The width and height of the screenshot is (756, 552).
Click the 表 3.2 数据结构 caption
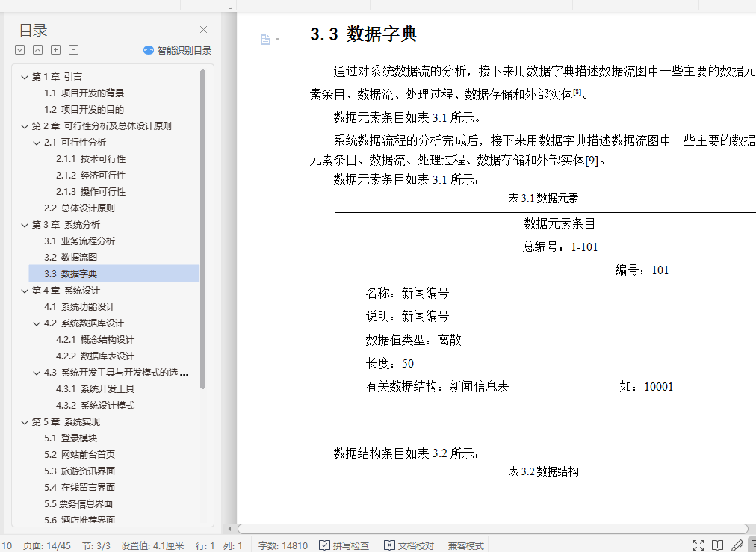pos(543,471)
